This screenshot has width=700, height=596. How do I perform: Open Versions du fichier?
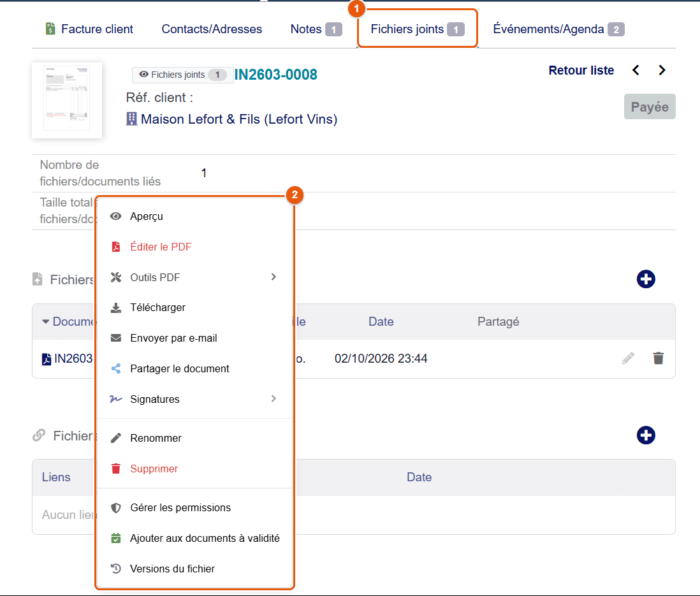pos(194,569)
